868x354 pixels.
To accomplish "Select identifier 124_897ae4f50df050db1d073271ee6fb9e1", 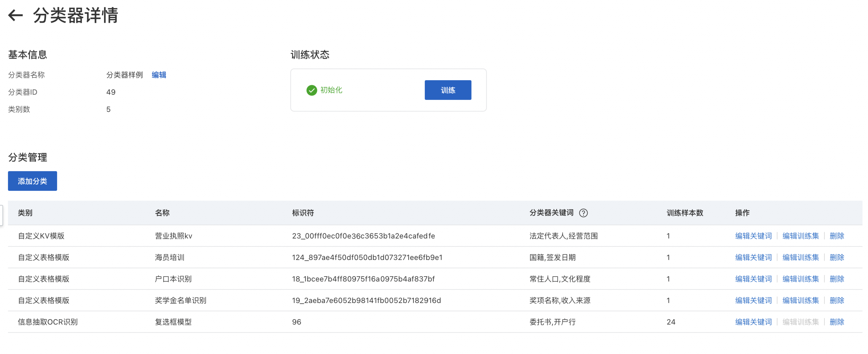I will [x=367, y=258].
